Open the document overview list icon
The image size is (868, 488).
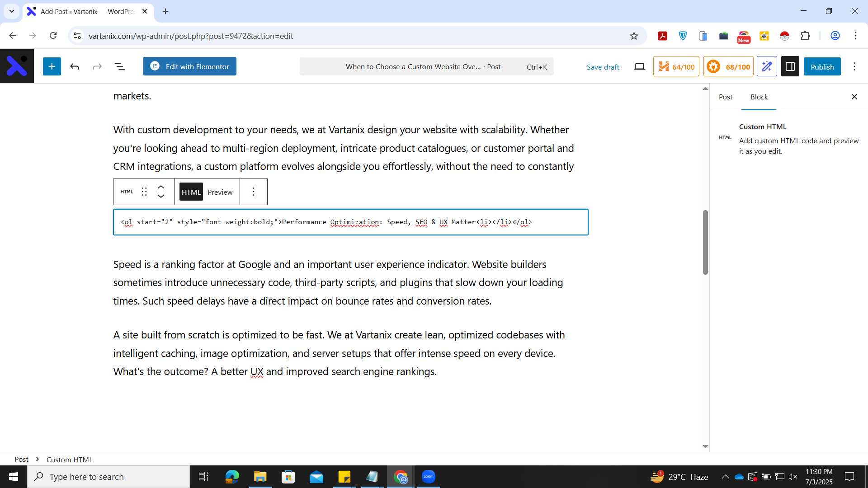point(120,67)
